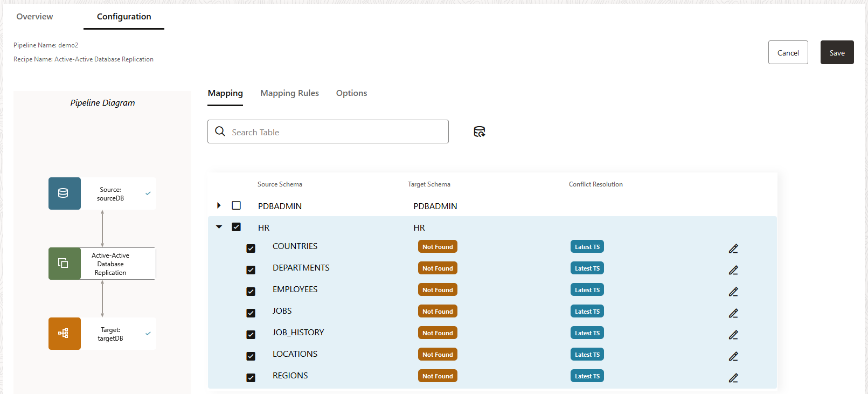The image size is (868, 394).
Task: Select Active-Active Database Replication node label
Action: click(110, 264)
